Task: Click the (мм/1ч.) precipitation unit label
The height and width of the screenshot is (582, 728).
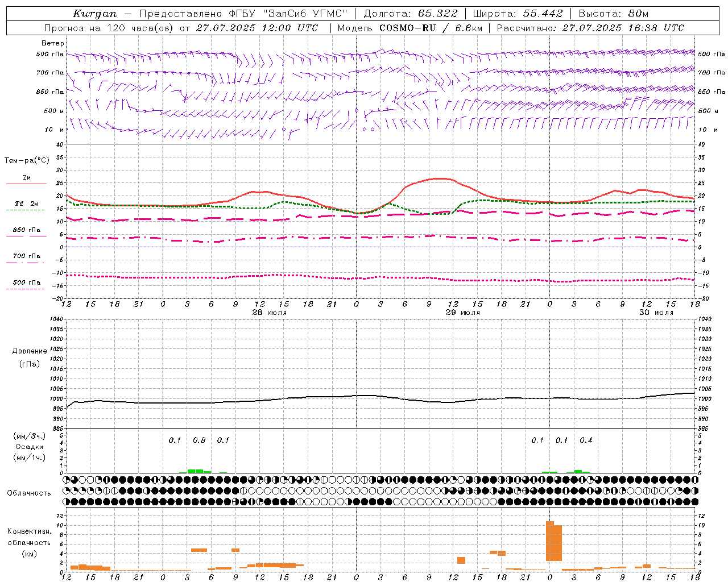Action: [x=30, y=458]
